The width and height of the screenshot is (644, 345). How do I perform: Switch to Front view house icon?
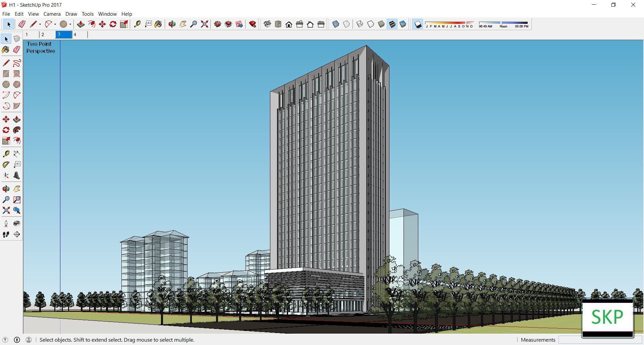pyautogui.click(x=289, y=24)
